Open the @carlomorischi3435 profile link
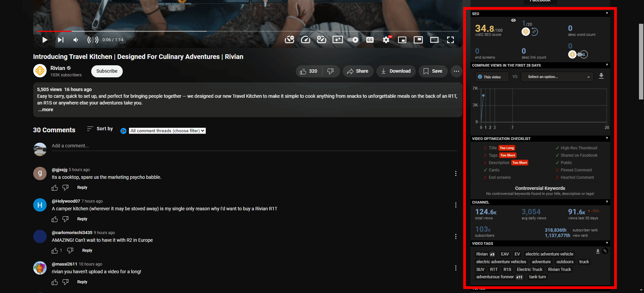 [72, 232]
